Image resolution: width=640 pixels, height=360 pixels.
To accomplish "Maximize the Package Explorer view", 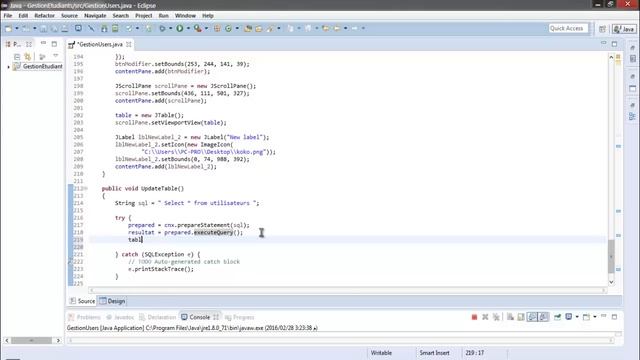I will pyautogui.click(x=54, y=44).
